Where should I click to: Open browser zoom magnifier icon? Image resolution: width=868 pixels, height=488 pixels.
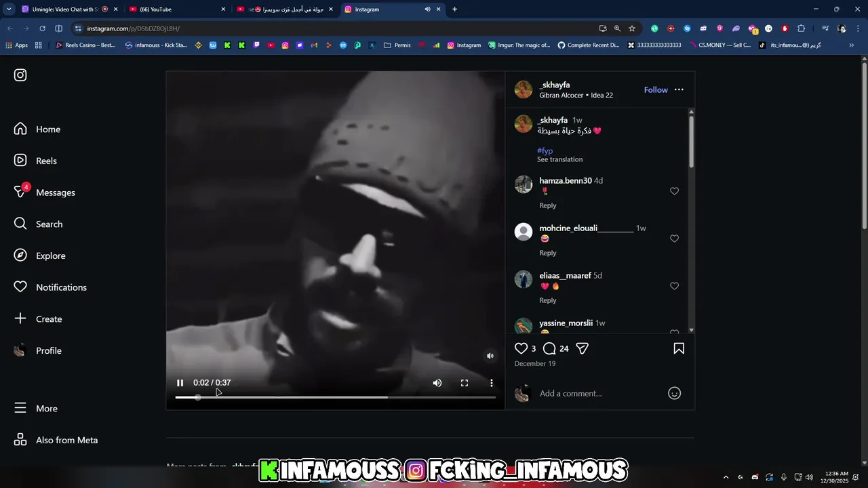[x=617, y=28]
